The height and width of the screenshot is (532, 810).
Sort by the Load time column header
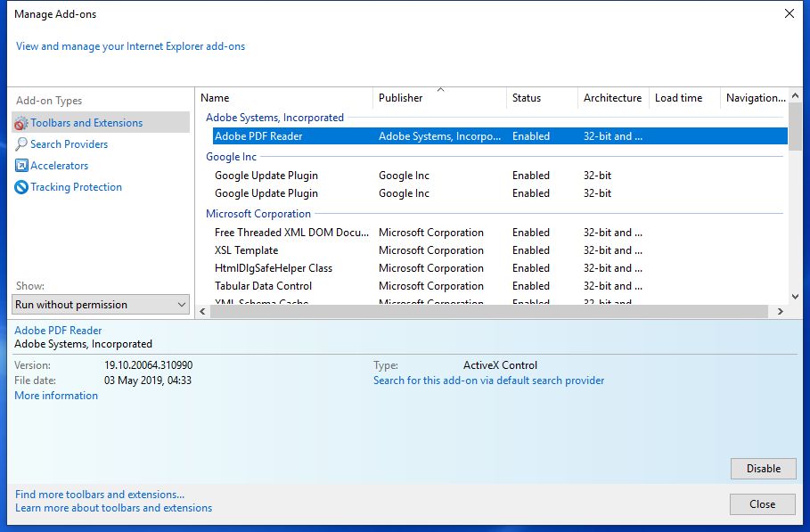(684, 98)
